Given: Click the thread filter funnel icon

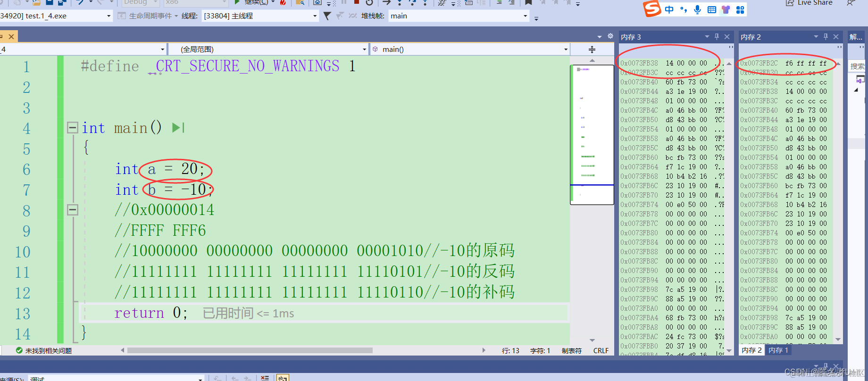Looking at the screenshot, I should 327,16.
